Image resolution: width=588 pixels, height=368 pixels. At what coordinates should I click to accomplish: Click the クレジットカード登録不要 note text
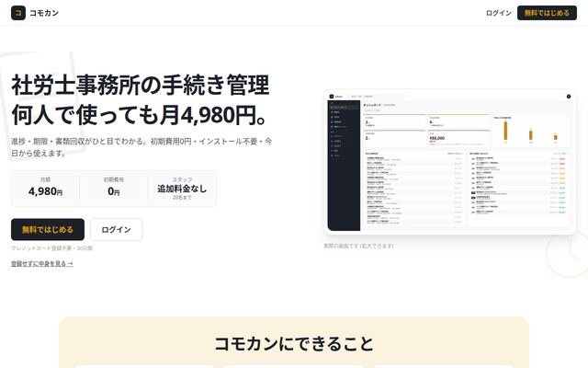(x=51, y=248)
